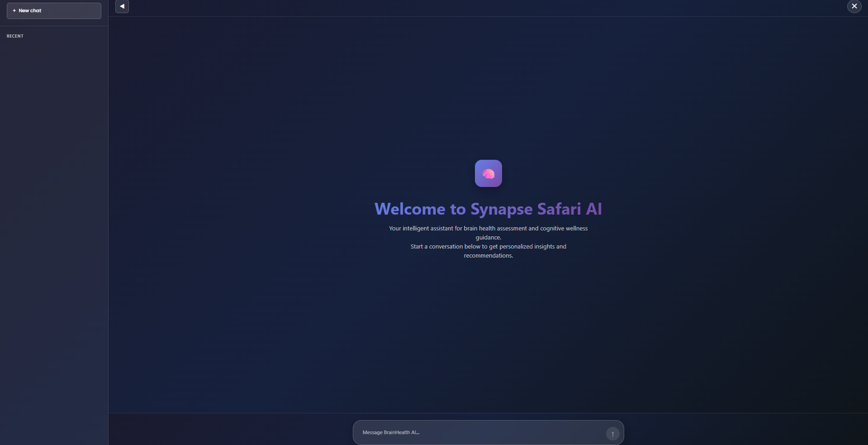The height and width of the screenshot is (445, 868).
Task: Start a New chat
Action: pyautogui.click(x=54, y=11)
